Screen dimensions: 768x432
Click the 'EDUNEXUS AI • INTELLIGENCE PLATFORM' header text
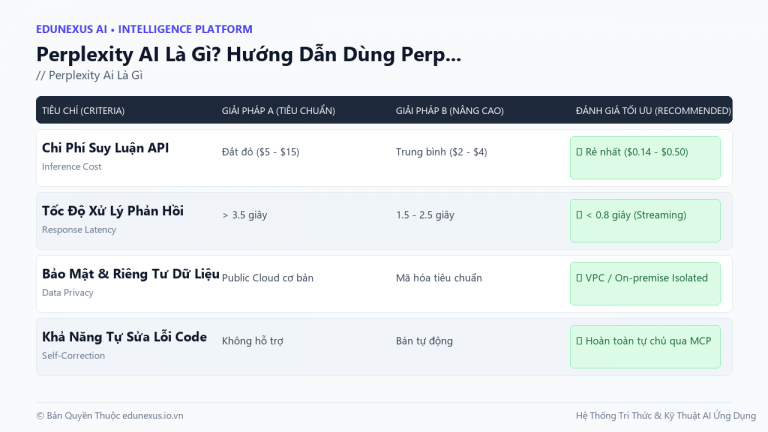click(x=144, y=29)
